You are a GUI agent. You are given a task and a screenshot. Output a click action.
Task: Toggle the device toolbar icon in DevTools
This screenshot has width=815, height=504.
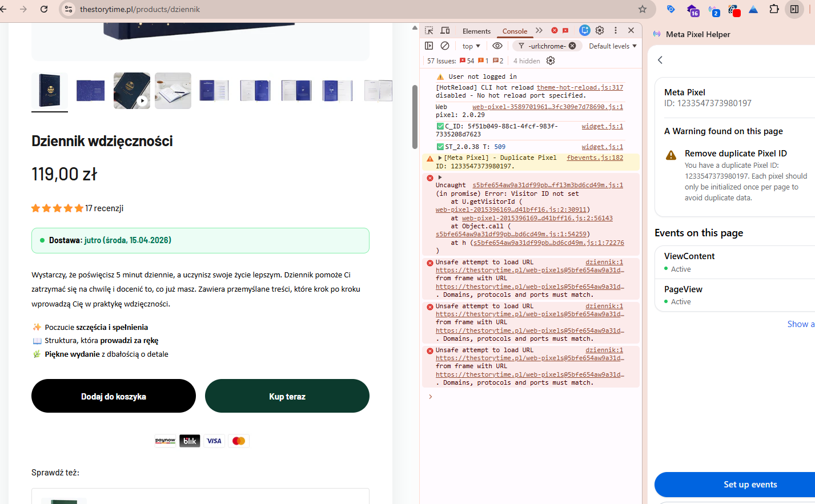coord(445,31)
